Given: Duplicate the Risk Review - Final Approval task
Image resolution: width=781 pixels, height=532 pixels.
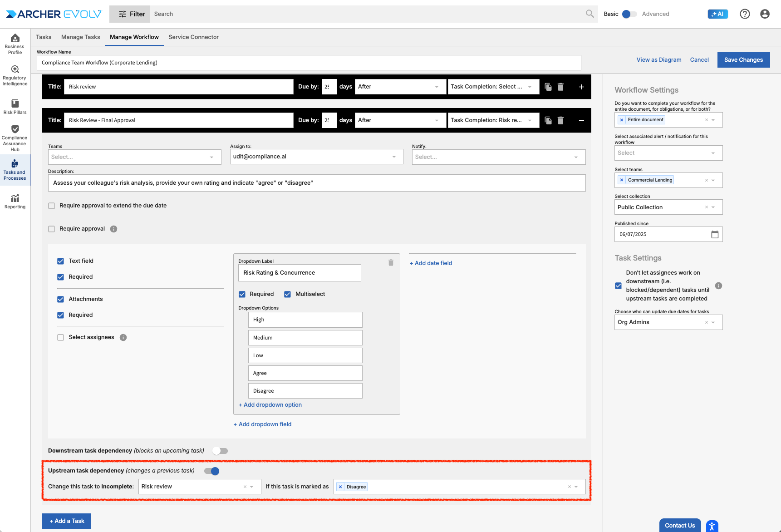Looking at the screenshot, I should point(548,120).
